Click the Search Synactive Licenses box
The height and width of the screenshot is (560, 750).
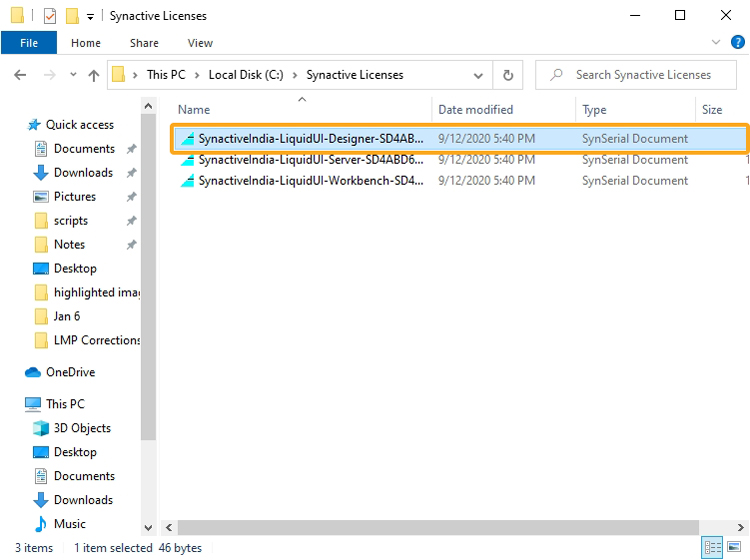point(642,75)
